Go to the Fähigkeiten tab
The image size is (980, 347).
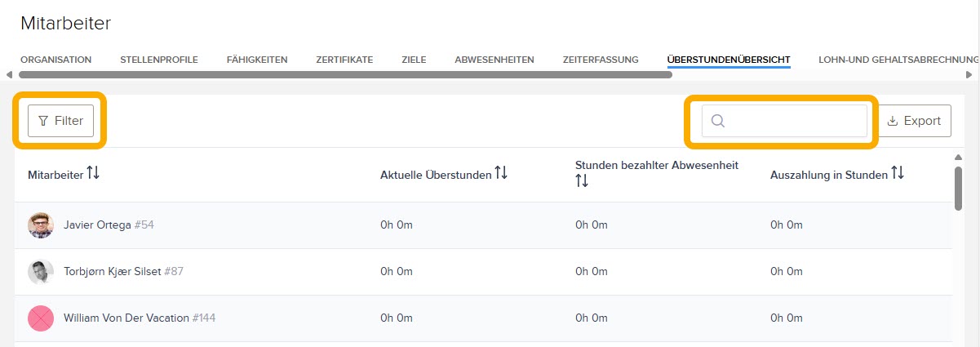tap(257, 60)
